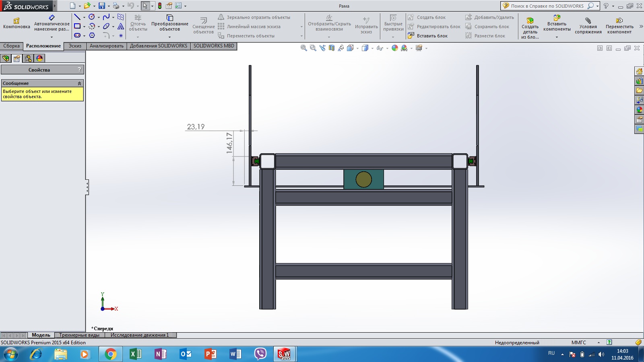Open the Hide/Show Items dropdown in view toolbar
Viewport: 644px width, 362px height.
pyautogui.click(x=387, y=48)
